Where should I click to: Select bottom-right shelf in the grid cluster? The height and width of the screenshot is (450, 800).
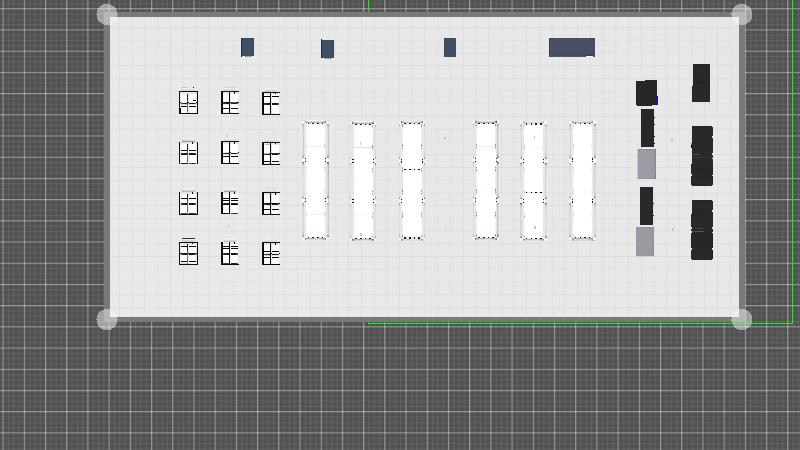270,253
